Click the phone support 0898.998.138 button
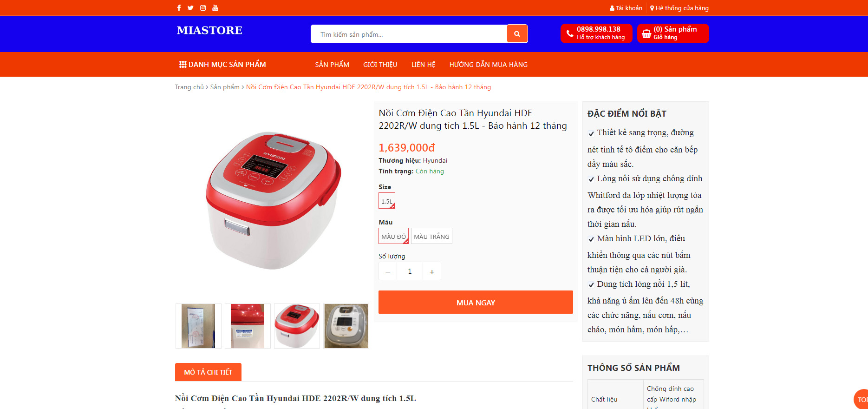Viewport: 868px width, 409px height. pos(596,33)
